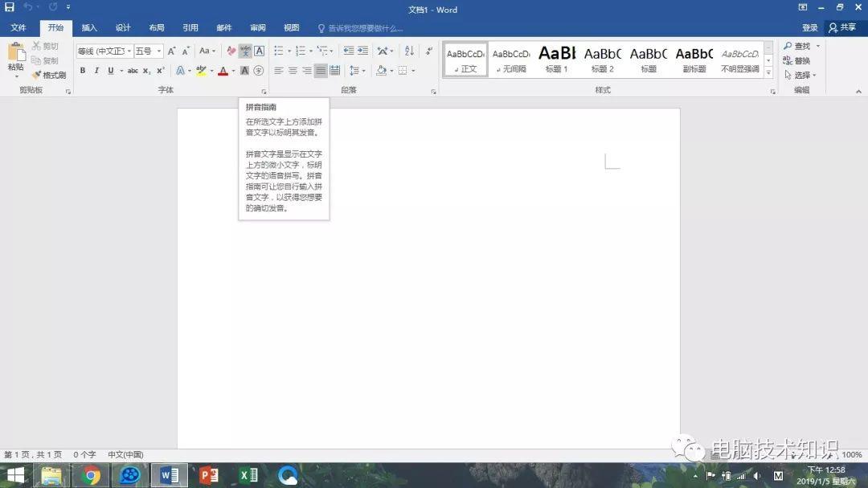Expand the Styles gallery more arrow
The width and height of the screenshot is (868, 488).
tap(768, 72)
